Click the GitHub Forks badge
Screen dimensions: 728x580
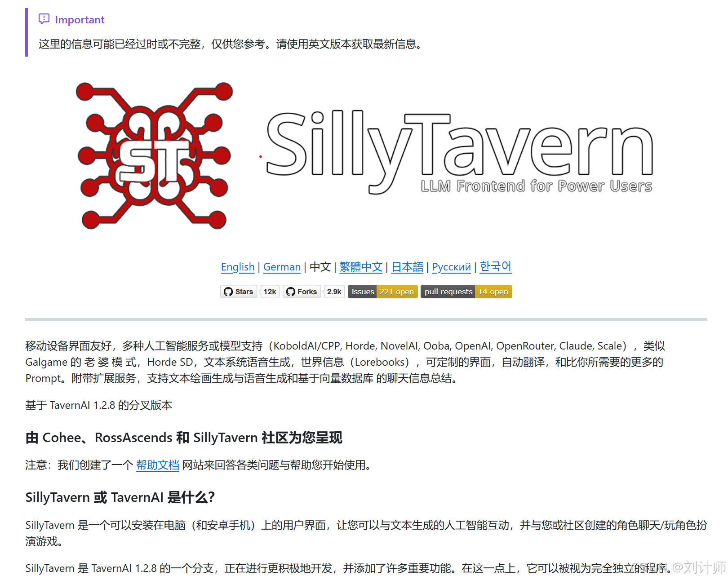(302, 292)
